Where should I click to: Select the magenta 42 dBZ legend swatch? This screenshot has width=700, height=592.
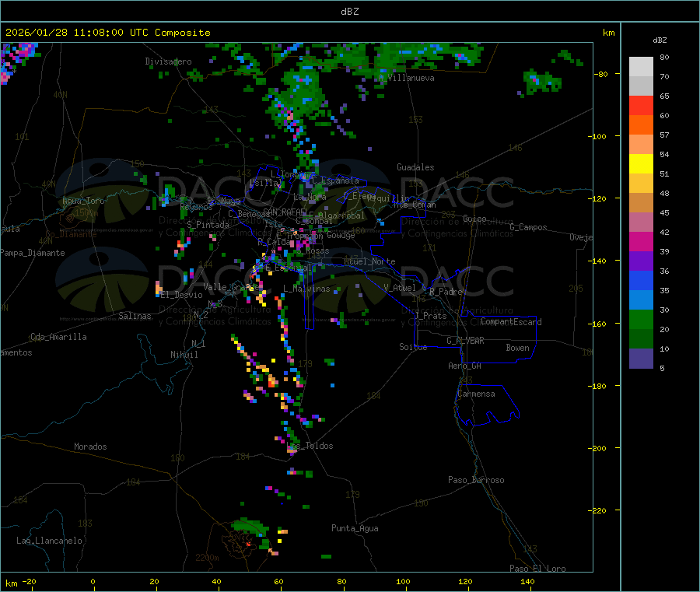tap(641, 241)
